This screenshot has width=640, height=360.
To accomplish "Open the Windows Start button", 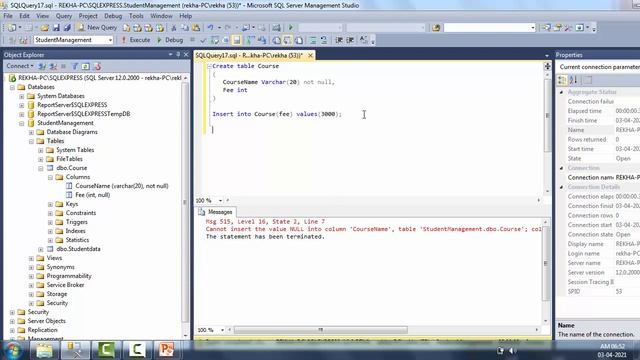I will pos(13,350).
